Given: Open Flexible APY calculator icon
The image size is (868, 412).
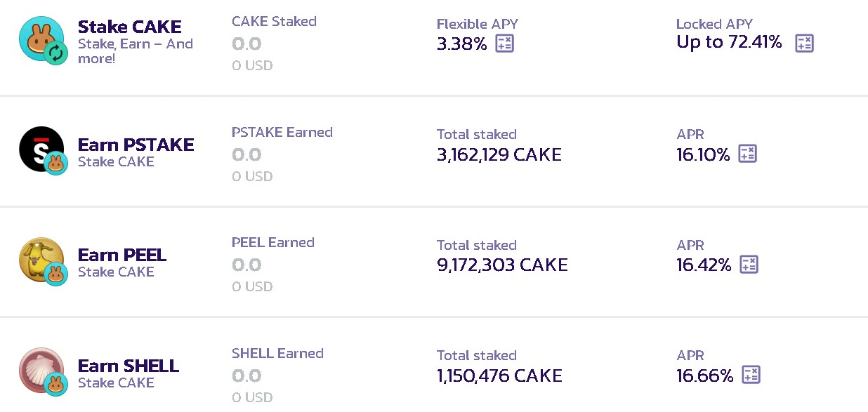Looking at the screenshot, I should coord(504,44).
